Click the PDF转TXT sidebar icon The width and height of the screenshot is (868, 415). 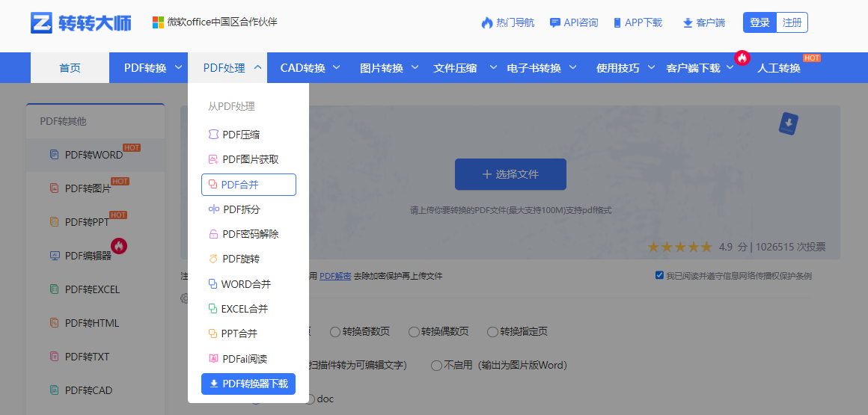point(54,357)
